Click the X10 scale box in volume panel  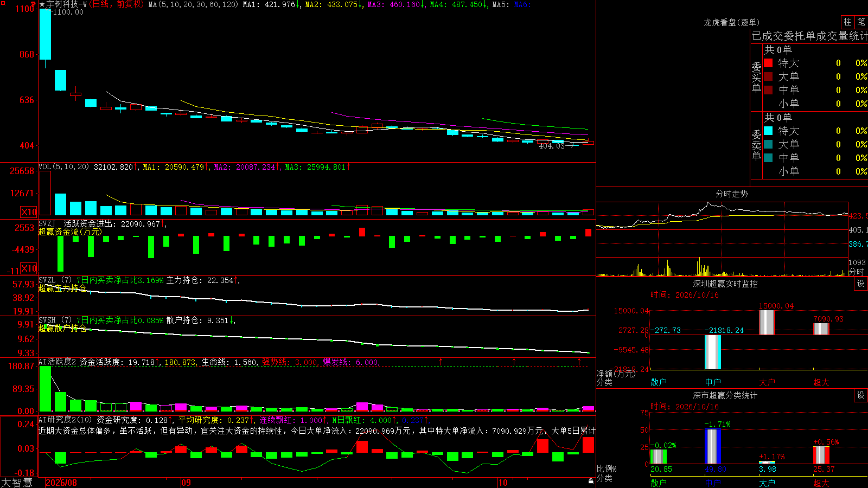pyautogui.click(x=29, y=212)
